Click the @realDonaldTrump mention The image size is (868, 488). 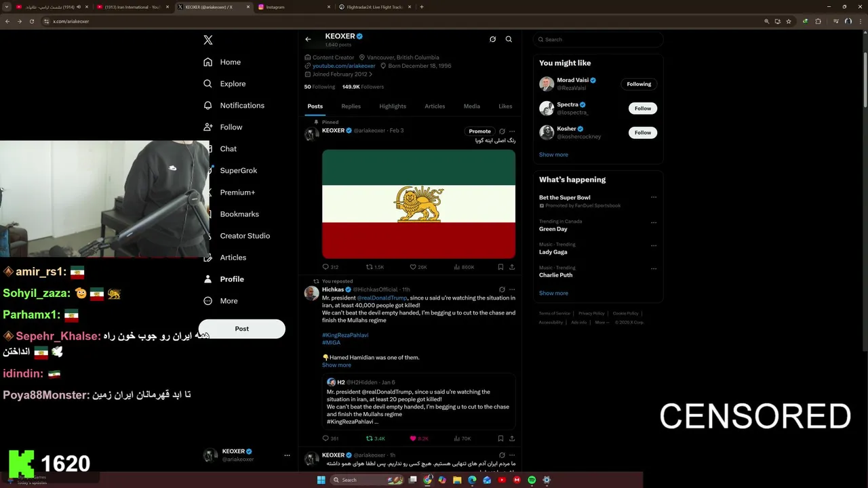[382, 298]
